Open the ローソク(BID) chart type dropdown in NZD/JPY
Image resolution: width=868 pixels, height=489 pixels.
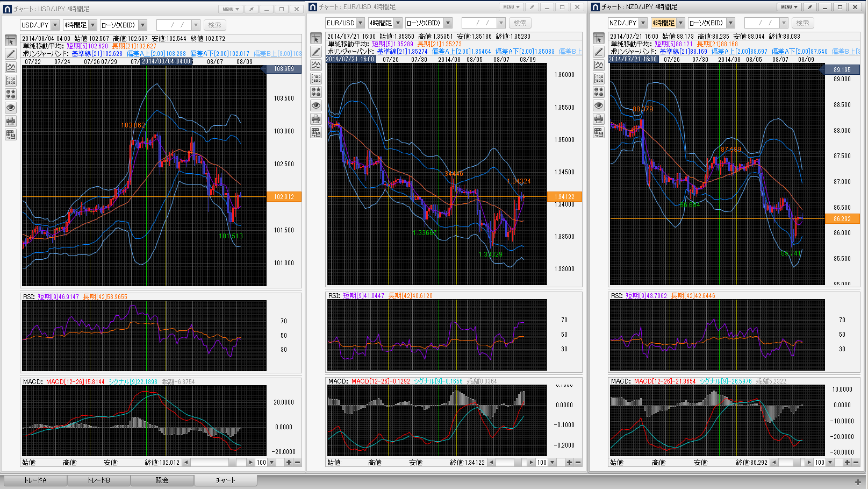tap(730, 23)
